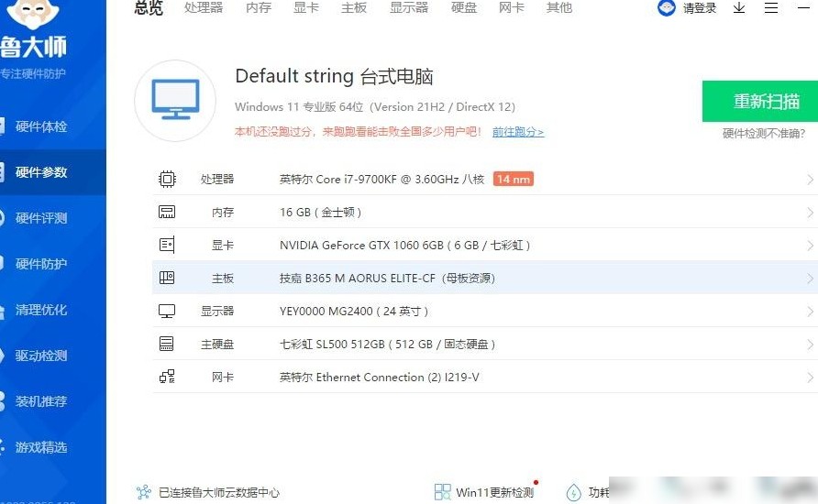The image size is (818, 504).
Task: Click the 处理器 row label
Action: (x=217, y=180)
